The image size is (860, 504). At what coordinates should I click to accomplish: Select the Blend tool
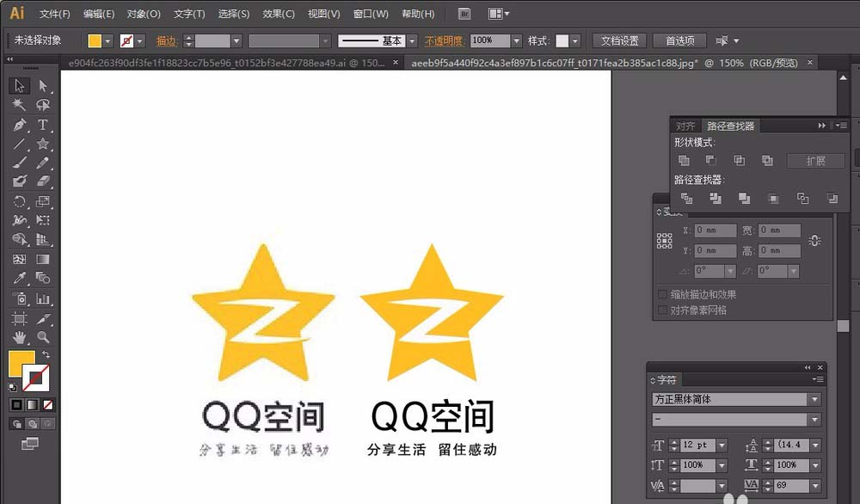pos(43,278)
